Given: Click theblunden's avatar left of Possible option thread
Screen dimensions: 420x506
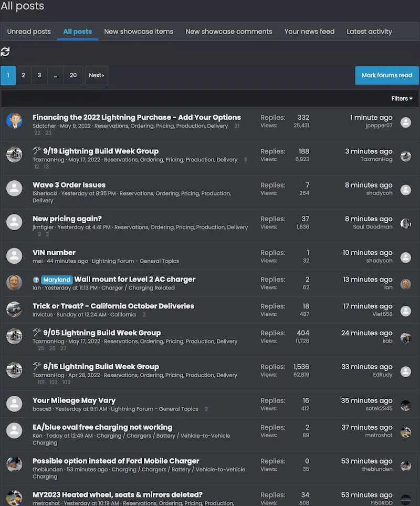Looking at the screenshot, I should point(14,464).
